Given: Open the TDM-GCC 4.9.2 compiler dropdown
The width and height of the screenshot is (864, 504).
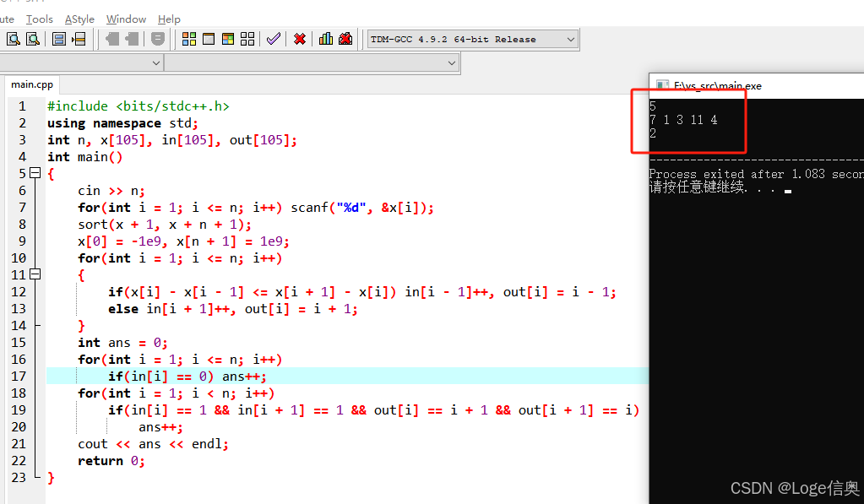Looking at the screenshot, I should click(473, 40).
